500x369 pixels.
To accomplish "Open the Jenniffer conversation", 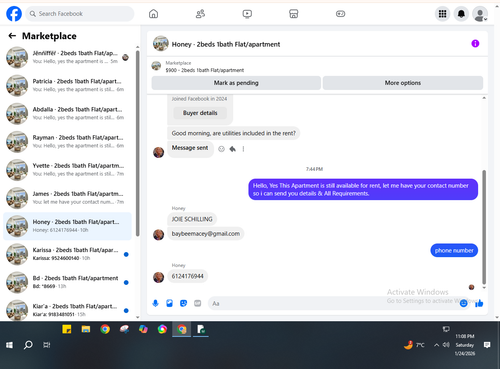I will tap(68, 57).
